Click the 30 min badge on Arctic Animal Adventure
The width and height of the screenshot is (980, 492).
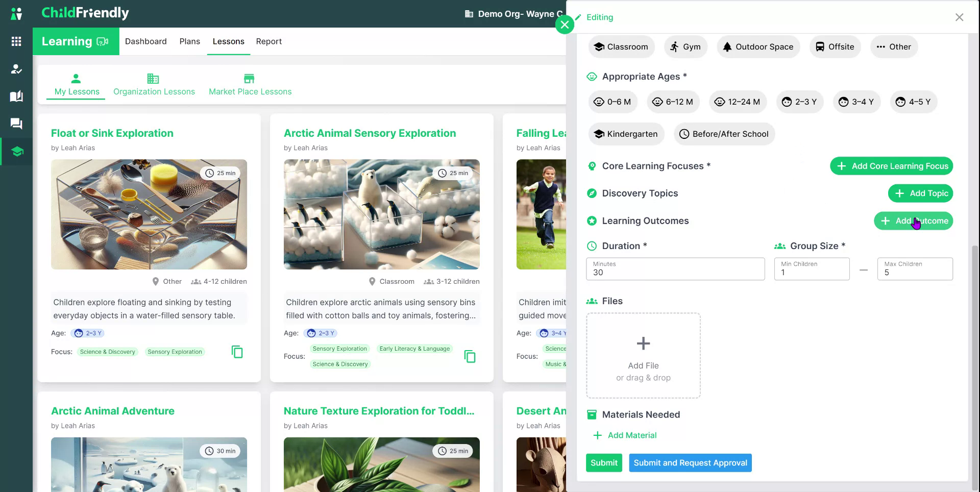[220, 451]
